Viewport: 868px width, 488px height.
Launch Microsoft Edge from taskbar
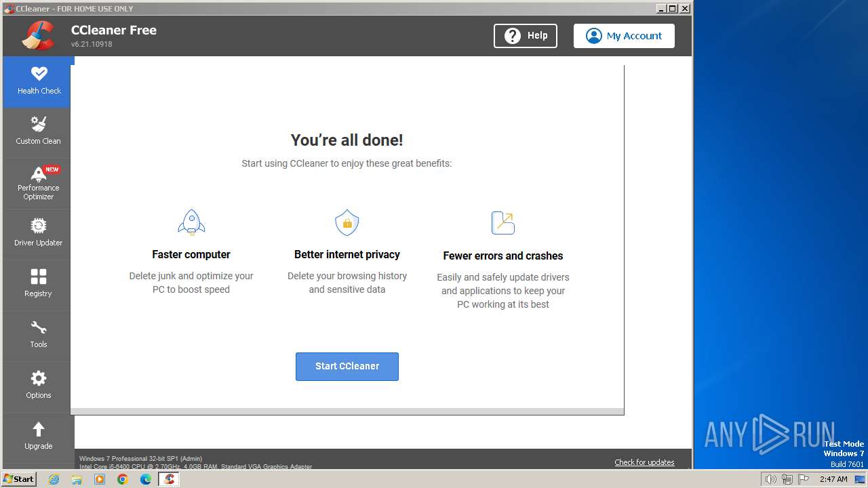pyautogui.click(x=146, y=479)
